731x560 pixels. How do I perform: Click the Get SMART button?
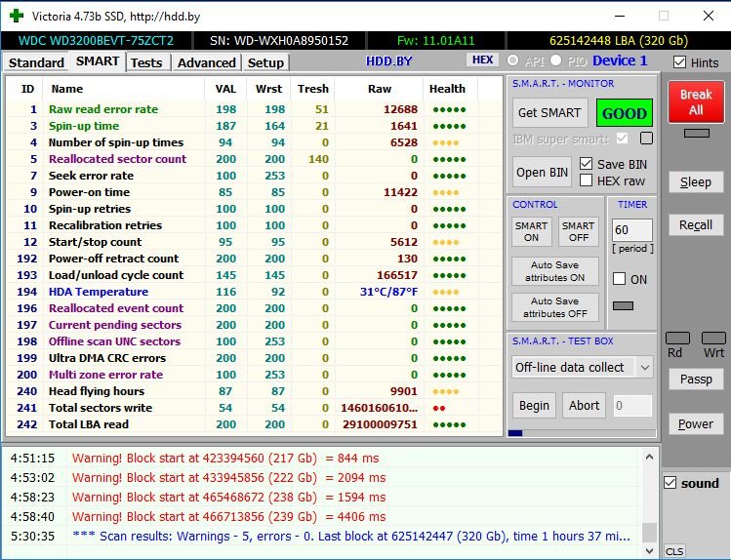tap(550, 112)
